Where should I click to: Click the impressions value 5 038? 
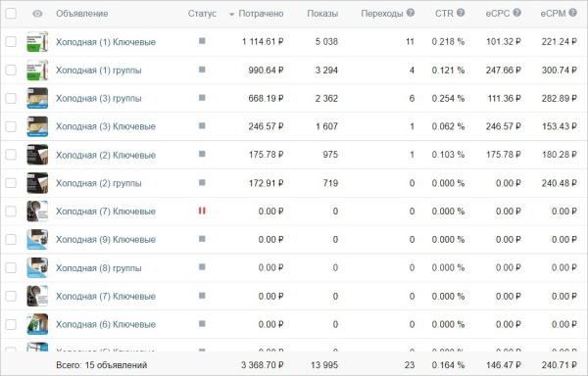pyautogui.click(x=326, y=41)
